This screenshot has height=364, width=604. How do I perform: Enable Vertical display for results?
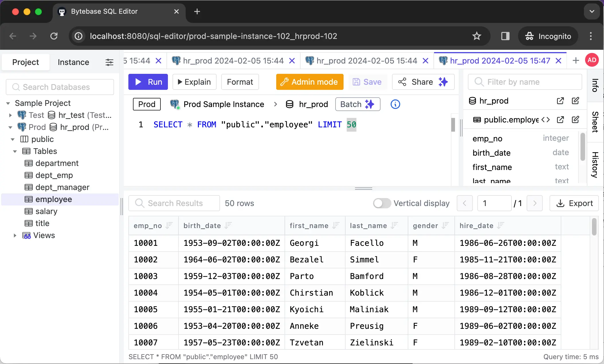point(381,203)
